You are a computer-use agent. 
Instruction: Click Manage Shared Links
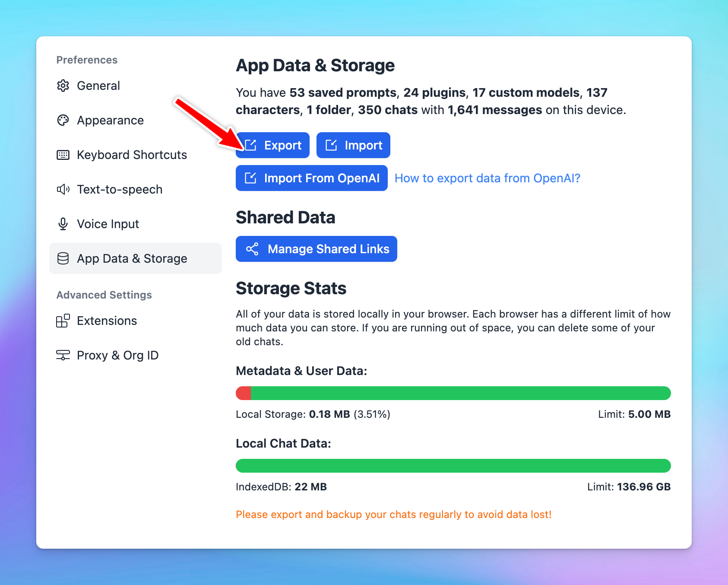click(317, 249)
